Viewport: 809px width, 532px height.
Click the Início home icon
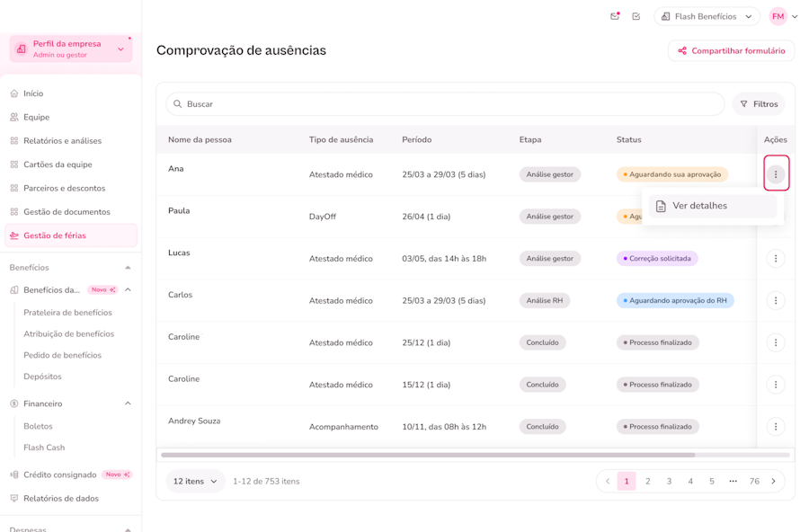click(x=13, y=93)
